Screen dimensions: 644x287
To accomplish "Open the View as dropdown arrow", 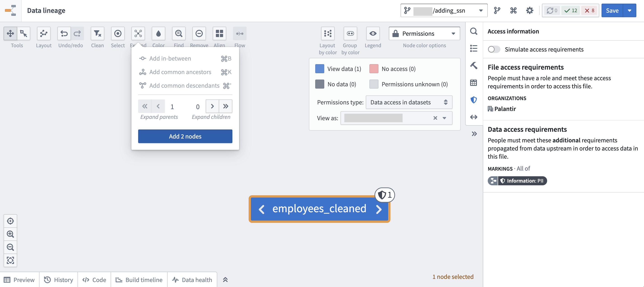I will [x=444, y=118].
